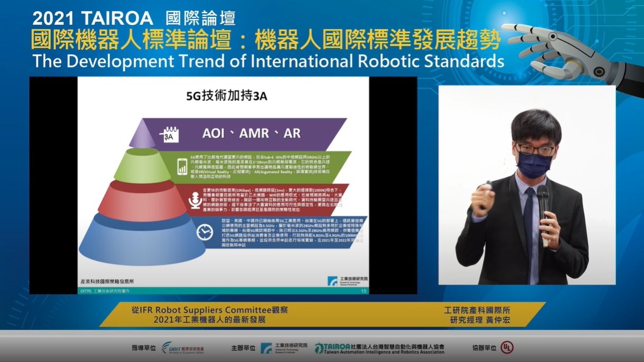Click the 'AOI、AMR、AR' heading
This screenshot has width=644, height=362.
click(251, 133)
